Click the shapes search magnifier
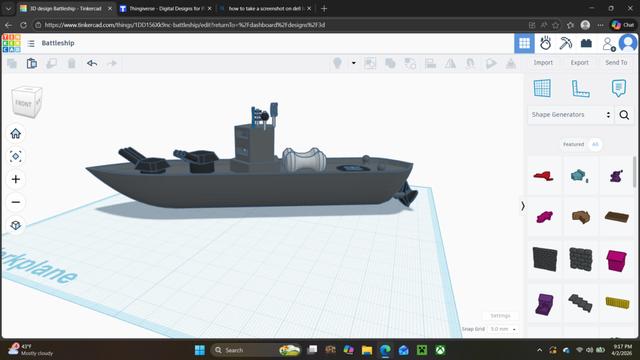640x360 pixels. [624, 115]
